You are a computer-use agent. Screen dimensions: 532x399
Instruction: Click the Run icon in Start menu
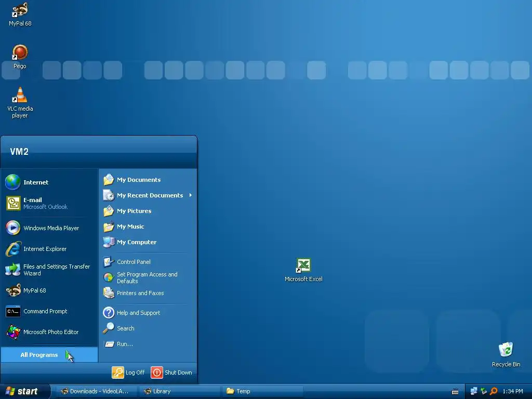coord(109,344)
